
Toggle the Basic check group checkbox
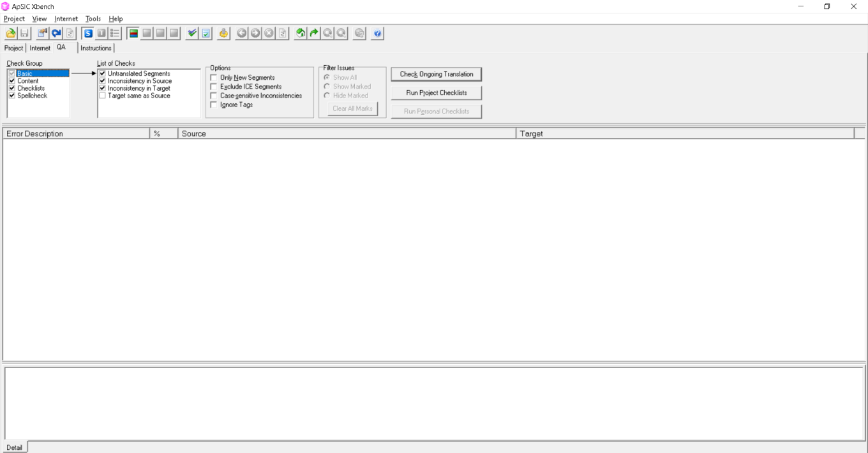12,74
